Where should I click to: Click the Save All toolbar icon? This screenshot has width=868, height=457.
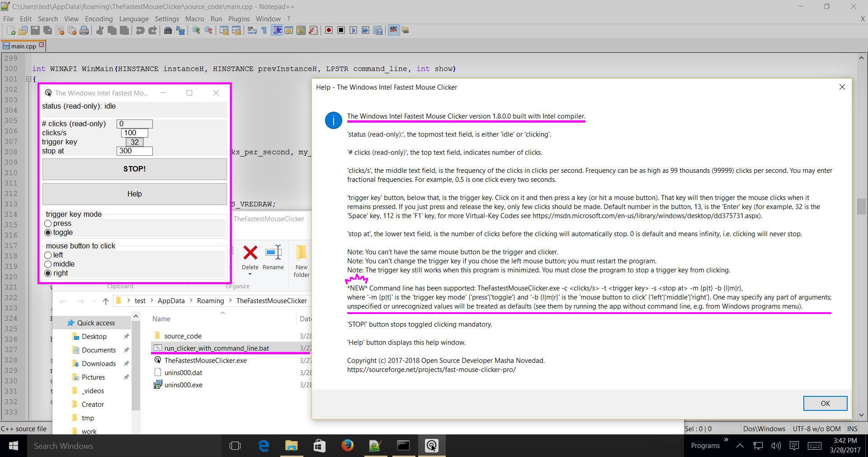[x=47, y=30]
